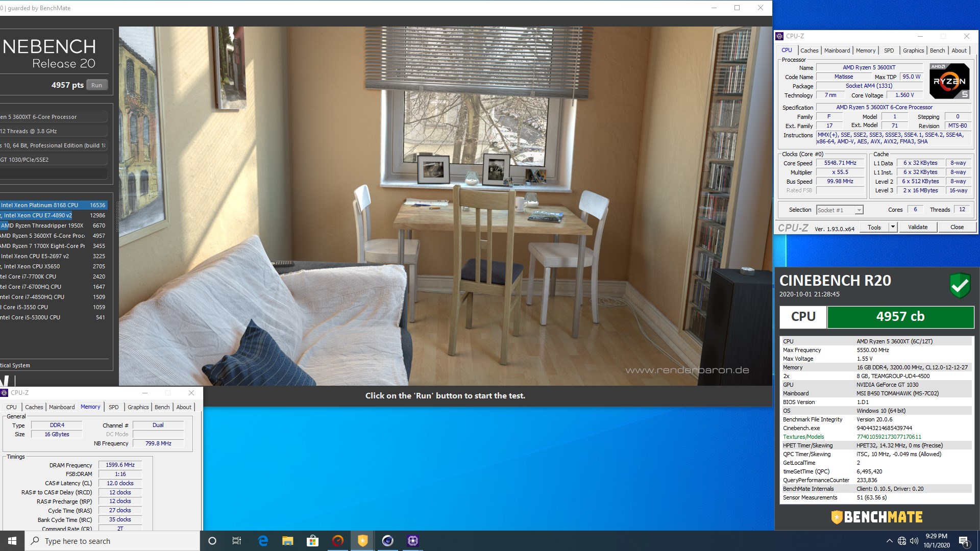Viewport: 980px width, 551px height.
Task: Select Intel Xeon Platinum 8168 ranking row
Action: point(54,205)
